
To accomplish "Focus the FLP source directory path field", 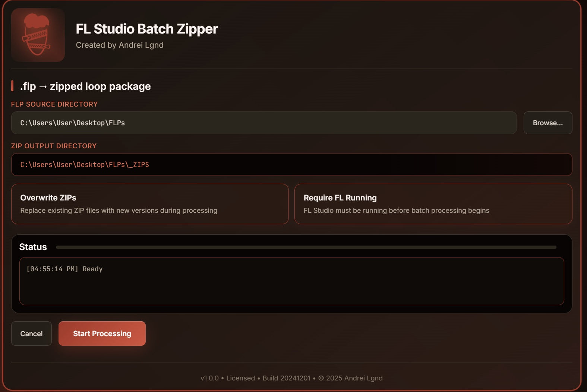I will (x=263, y=123).
